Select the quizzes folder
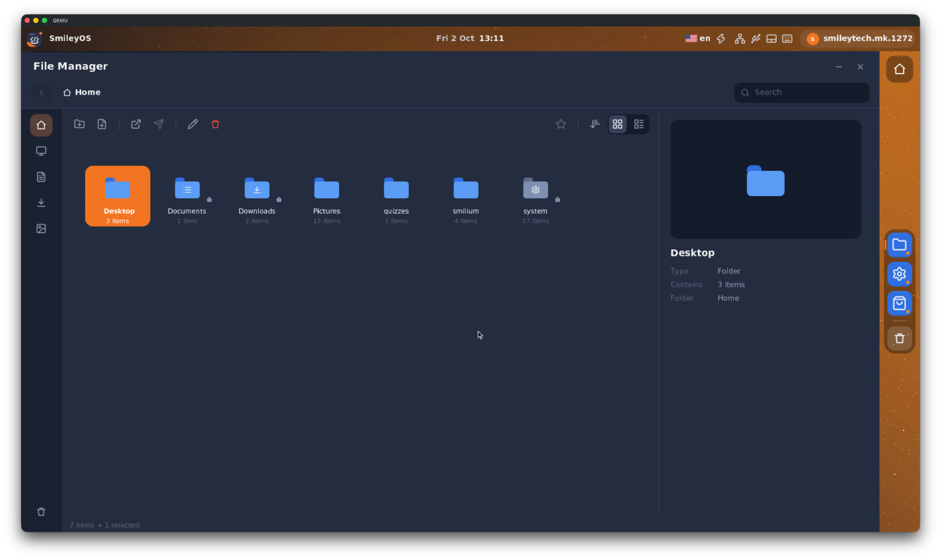941x560 pixels. (396, 196)
